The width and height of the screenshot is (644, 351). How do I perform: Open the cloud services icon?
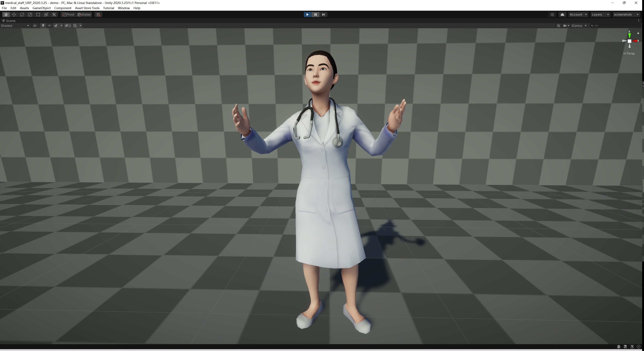[x=562, y=15]
